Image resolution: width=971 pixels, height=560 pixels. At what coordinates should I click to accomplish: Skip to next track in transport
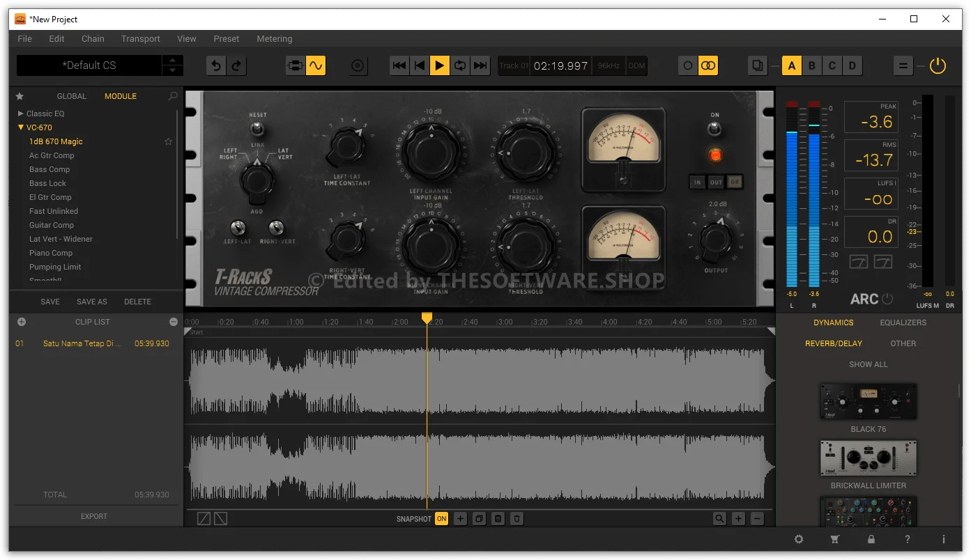coord(480,65)
